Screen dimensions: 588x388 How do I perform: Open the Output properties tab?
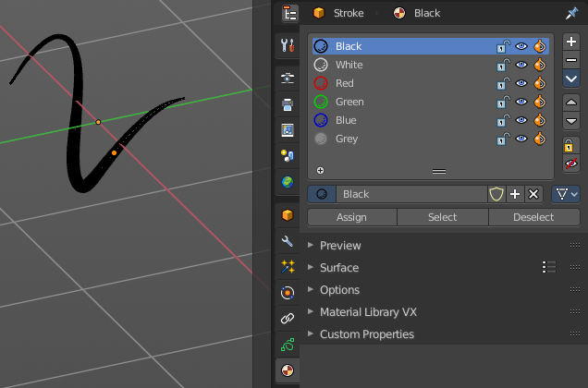[x=288, y=104]
